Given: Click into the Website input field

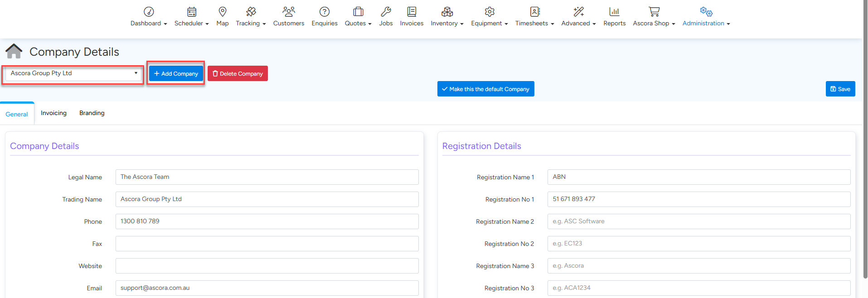Looking at the screenshot, I should 267,266.
